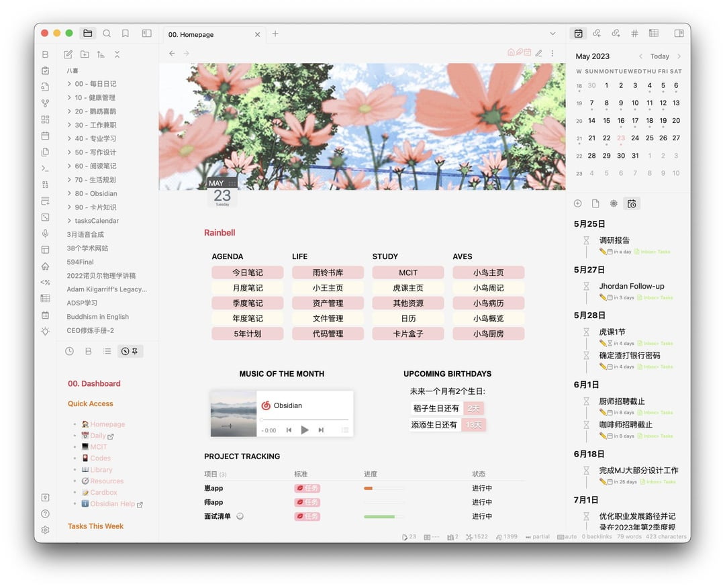
Task: Click Today button in calendar
Action: coord(659,56)
